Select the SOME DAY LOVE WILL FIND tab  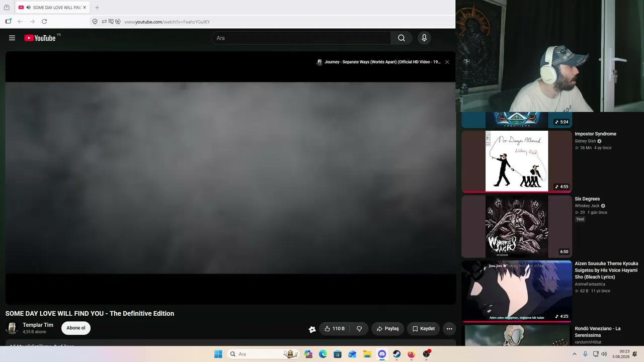(x=52, y=8)
